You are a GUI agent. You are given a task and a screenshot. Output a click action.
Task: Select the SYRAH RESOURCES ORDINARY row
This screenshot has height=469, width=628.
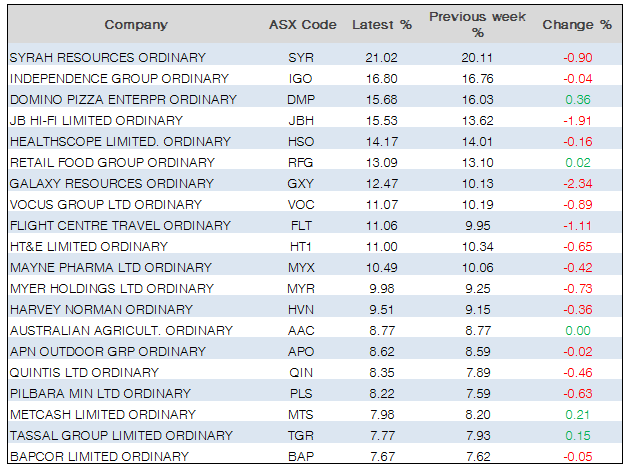108,57
